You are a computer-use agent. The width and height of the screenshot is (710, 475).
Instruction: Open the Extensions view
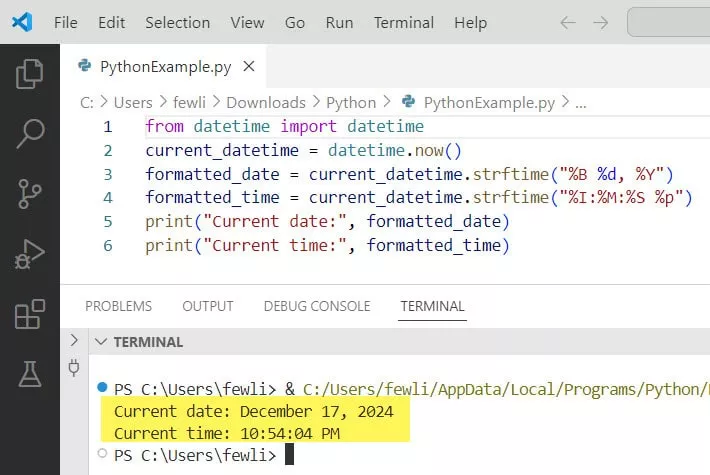click(30, 314)
